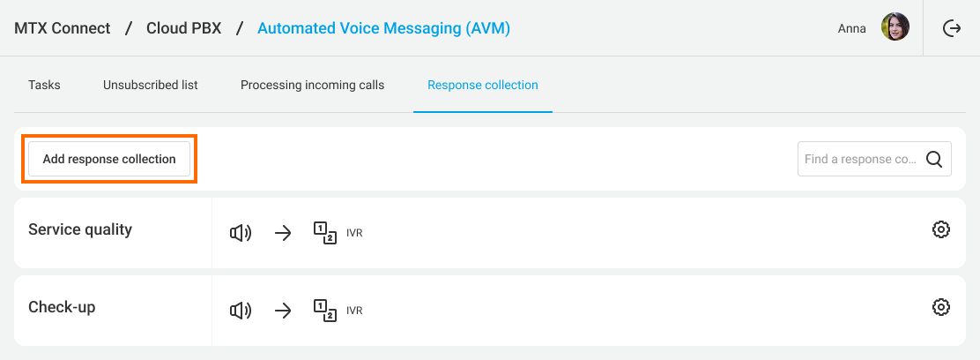Image resolution: width=980 pixels, height=360 pixels.
Task: Switch to the Tasks tab
Action: pyautogui.click(x=44, y=86)
